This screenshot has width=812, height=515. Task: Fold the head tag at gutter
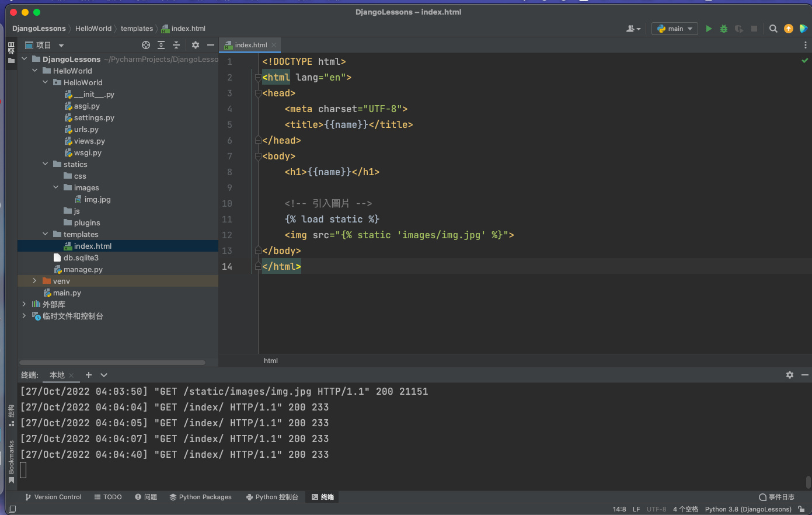point(257,93)
